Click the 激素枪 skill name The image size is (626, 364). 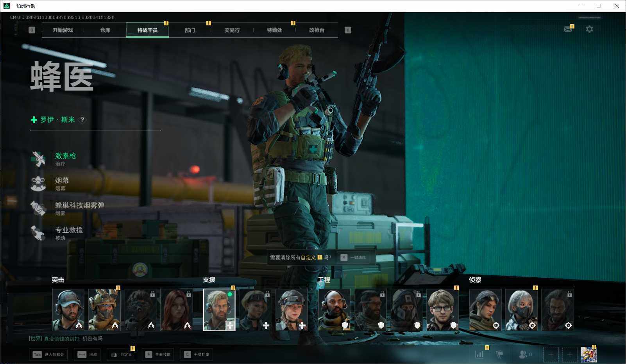(x=66, y=156)
